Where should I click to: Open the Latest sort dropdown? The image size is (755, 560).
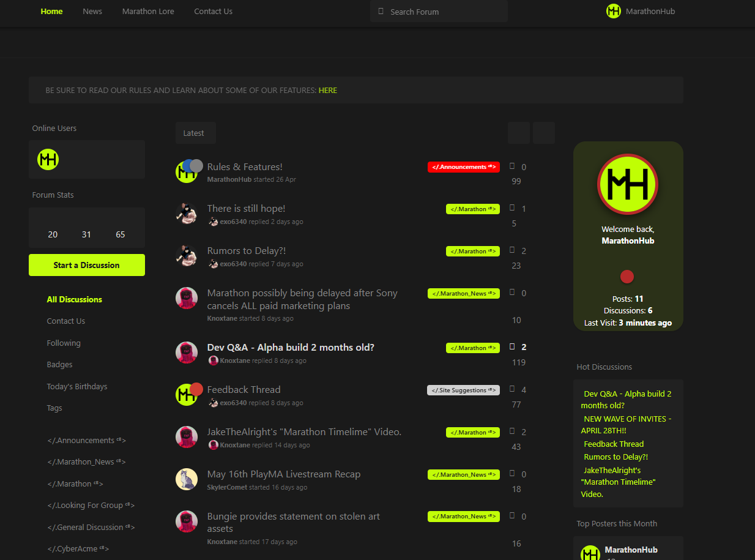[195, 133]
